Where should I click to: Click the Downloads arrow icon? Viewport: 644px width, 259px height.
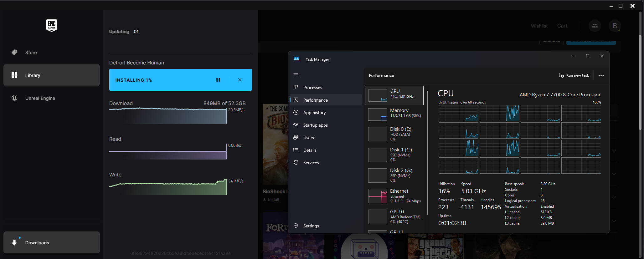coord(14,242)
